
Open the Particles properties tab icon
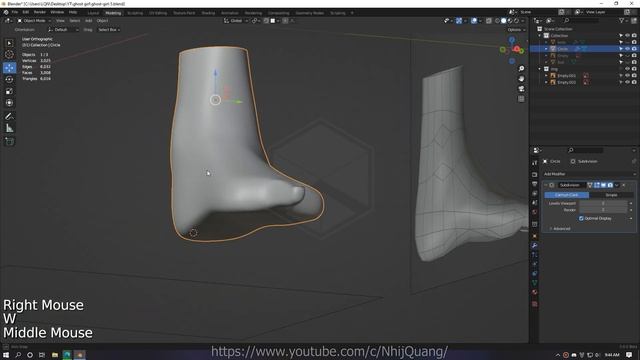coord(534,255)
